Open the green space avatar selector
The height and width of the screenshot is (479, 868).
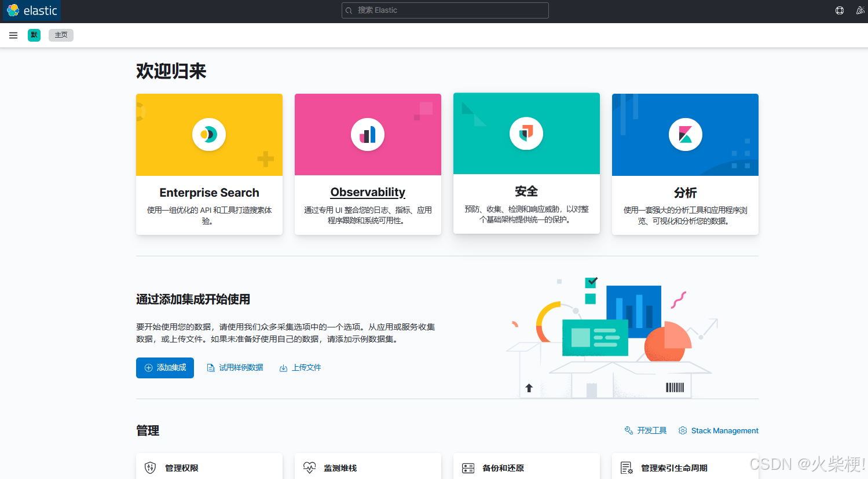tap(34, 35)
